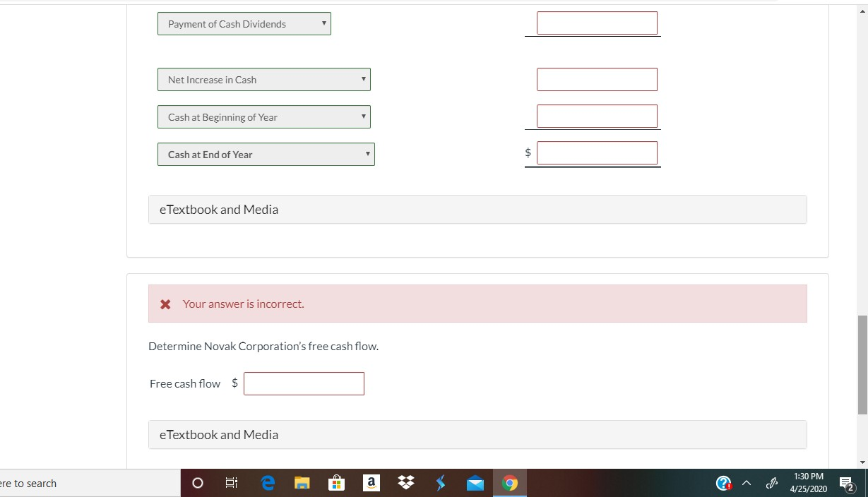Open Task View from the taskbar
Screen dimensions: 868x497
pyautogui.click(x=232, y=484)
